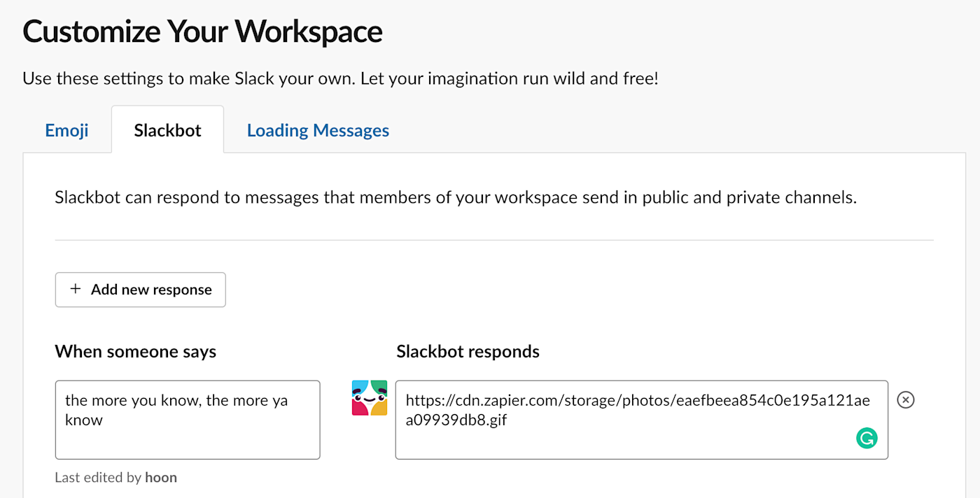
Task: Click the Customize Your Workspace heading
Action: pos(202,31)
